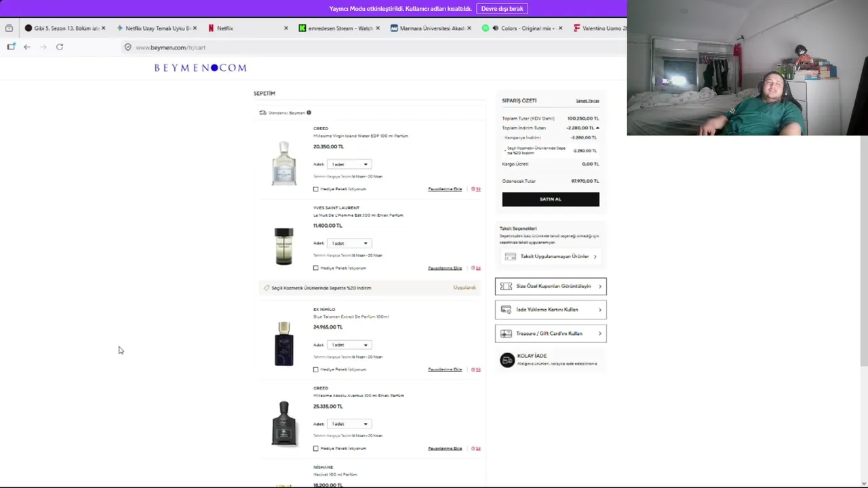Click the discount tag icon in the %20 İndirim banner

click(x=267, y=288)
